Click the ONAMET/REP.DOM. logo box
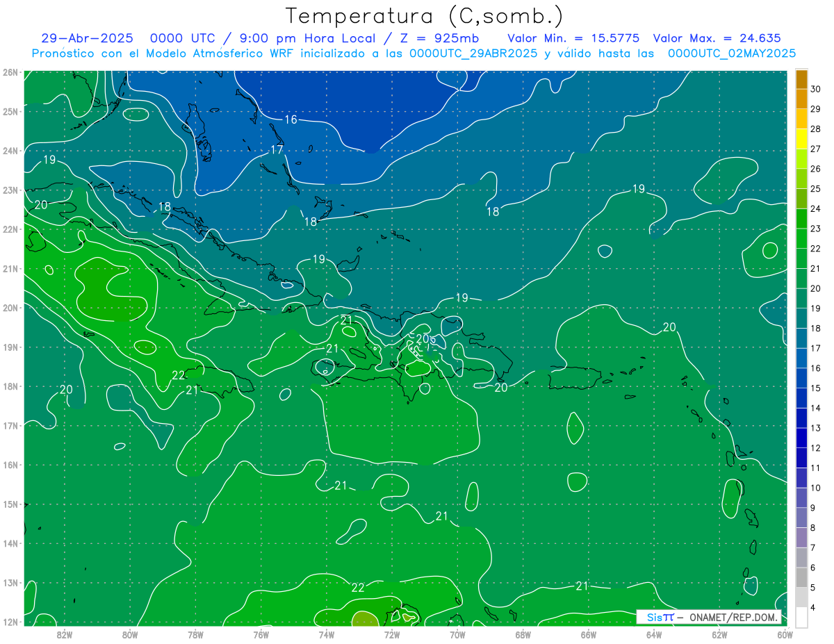This screenshot has width=834, height=644. (x=709, y=617)
